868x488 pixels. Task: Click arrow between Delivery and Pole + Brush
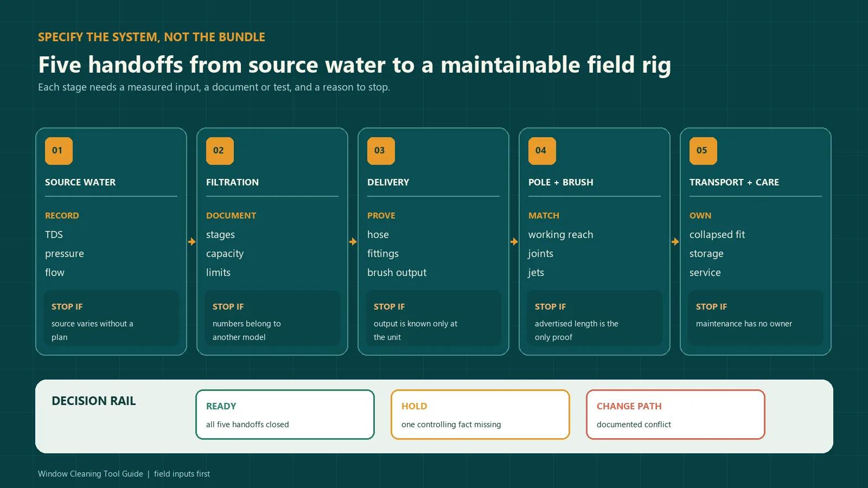click(x=514, y=242)
